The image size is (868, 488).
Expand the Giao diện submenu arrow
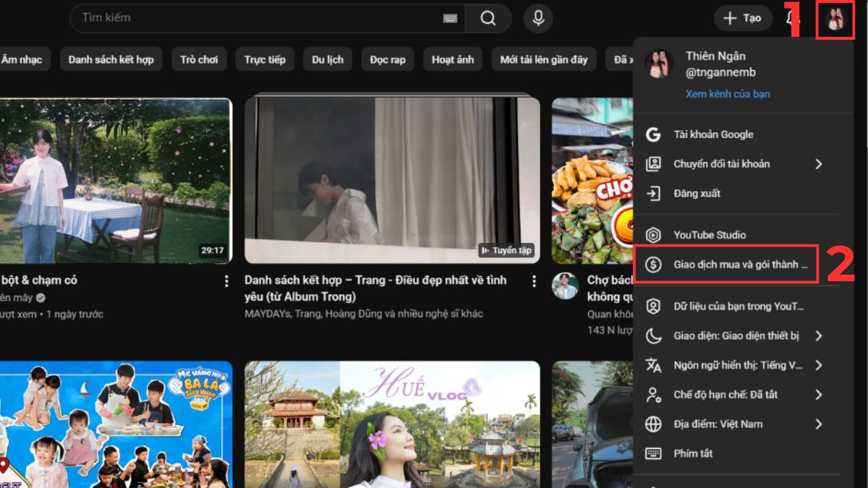(819, 335)
